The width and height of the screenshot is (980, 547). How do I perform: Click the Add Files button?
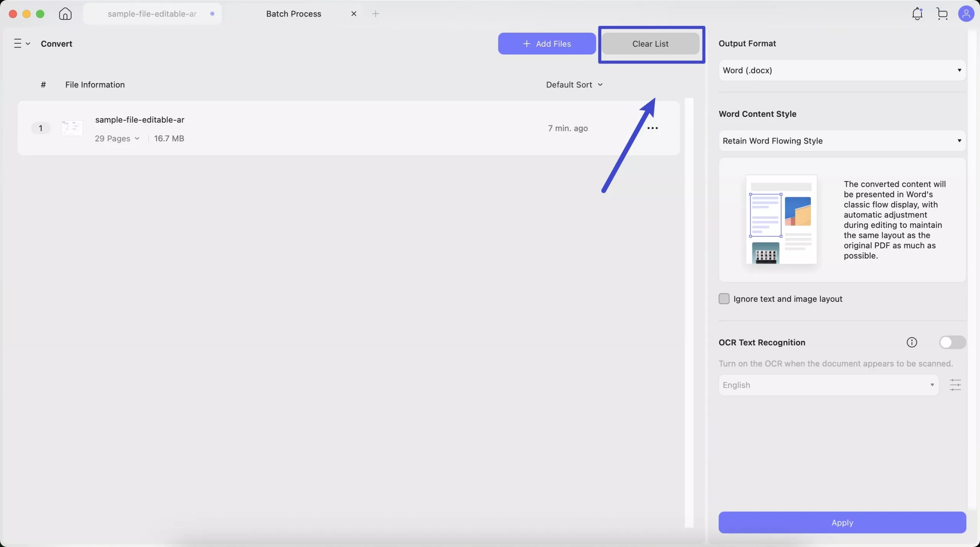(x=547, y=43)
